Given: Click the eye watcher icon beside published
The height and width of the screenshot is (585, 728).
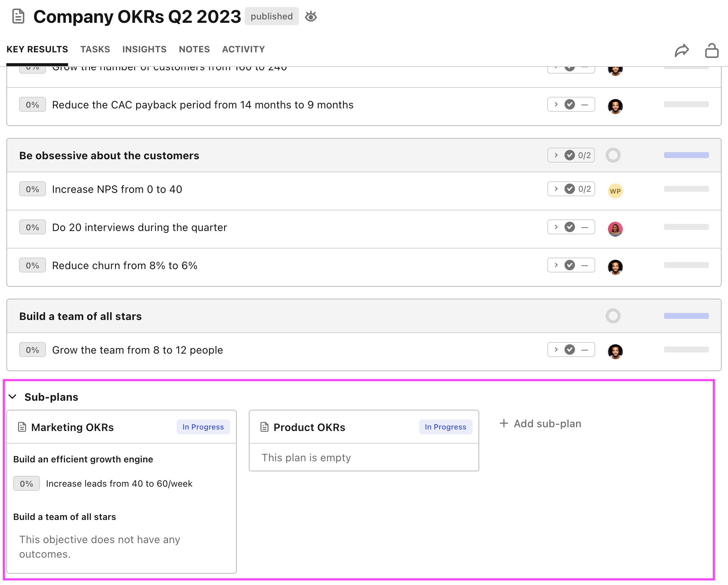Looking at the screenshot, I should (311, 16).
